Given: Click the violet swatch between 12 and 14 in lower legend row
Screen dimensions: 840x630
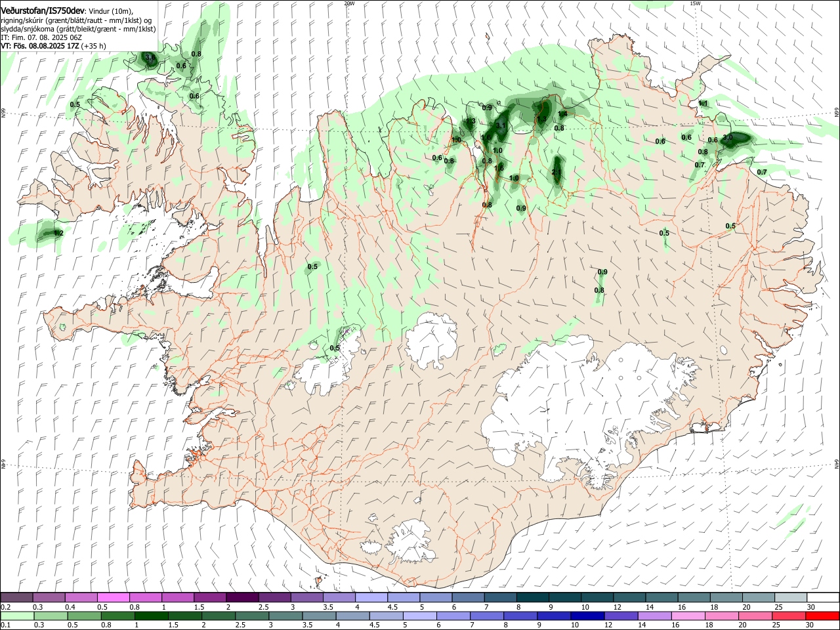Looking at the screenshot, I should click(x=620, y=616).
